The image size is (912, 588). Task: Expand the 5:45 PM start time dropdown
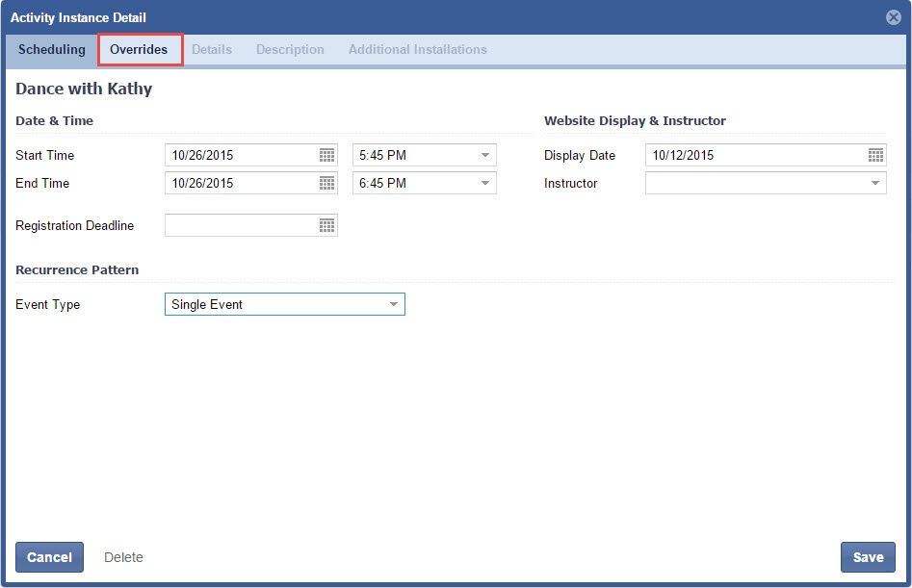point(484,155)
